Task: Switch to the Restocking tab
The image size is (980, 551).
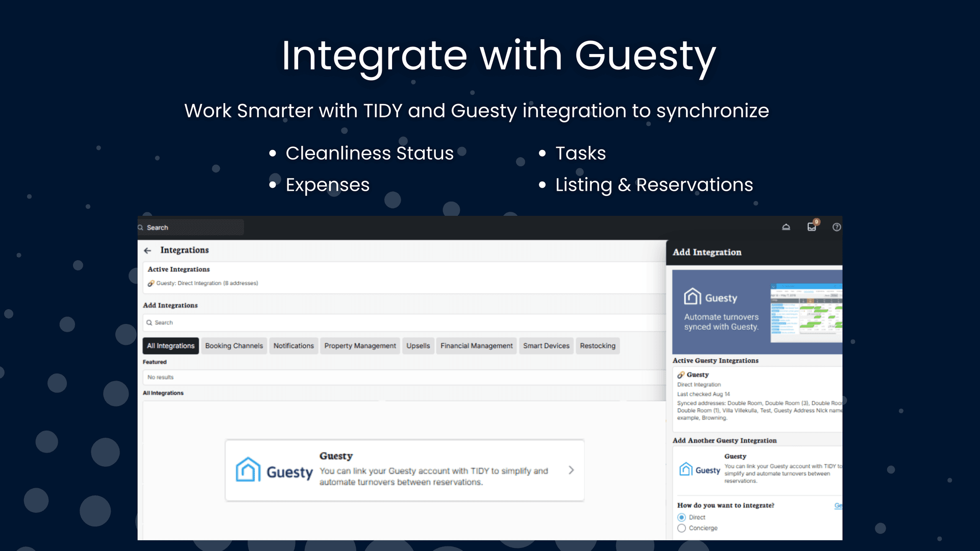Action: 597,345
